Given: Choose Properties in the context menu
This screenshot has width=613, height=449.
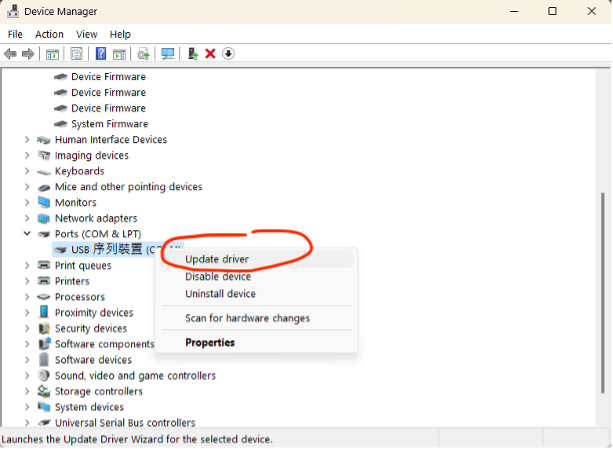Looking at the screenshot, I should tap(210, 342).
